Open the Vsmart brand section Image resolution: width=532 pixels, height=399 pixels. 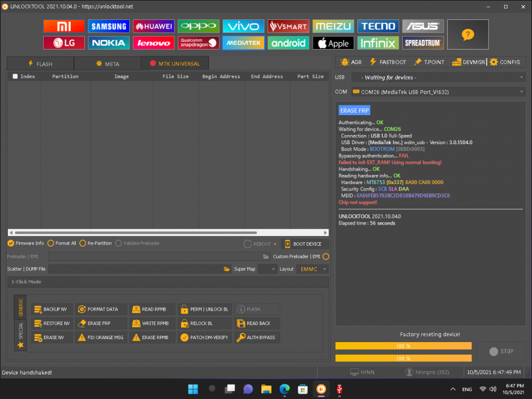click(288, 26)
